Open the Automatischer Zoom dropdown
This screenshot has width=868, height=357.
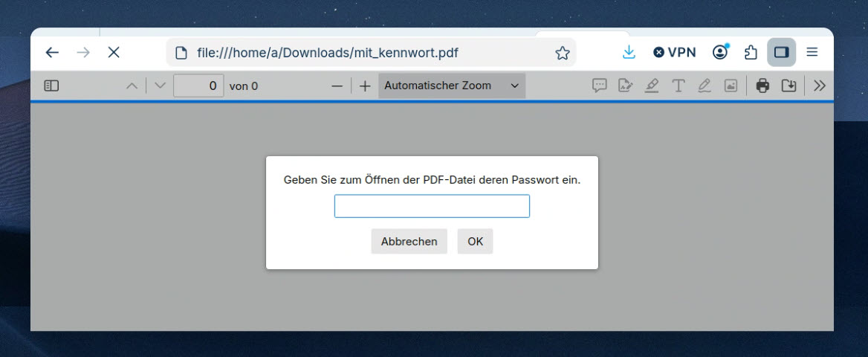click(x=451, y=86)
